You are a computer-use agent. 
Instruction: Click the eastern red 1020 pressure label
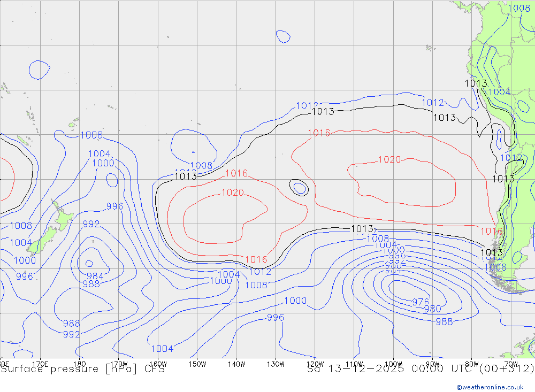[x=389, y=159]
